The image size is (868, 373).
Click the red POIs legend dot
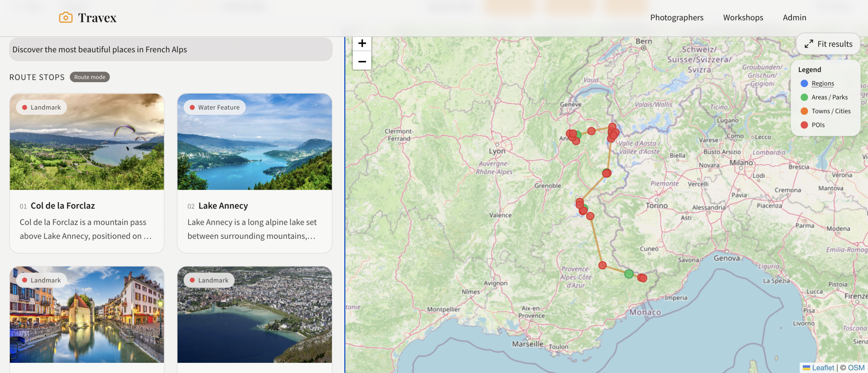coord(804,125)
